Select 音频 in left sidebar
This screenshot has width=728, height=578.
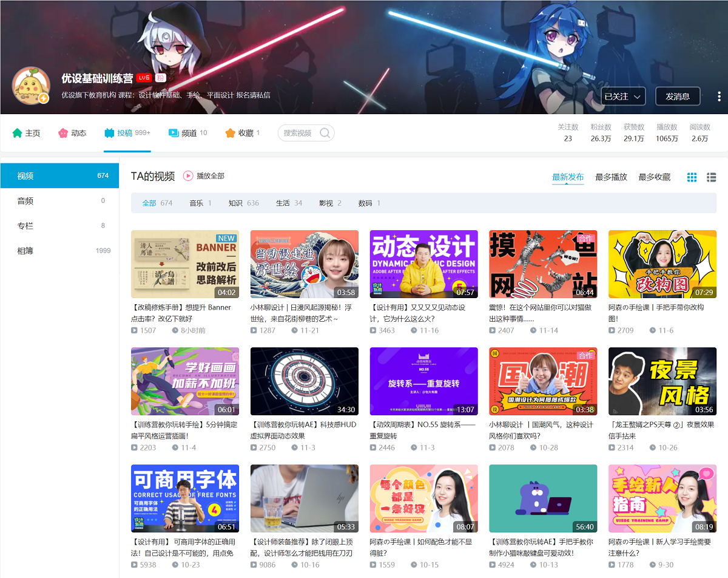[x=59, y=200]
